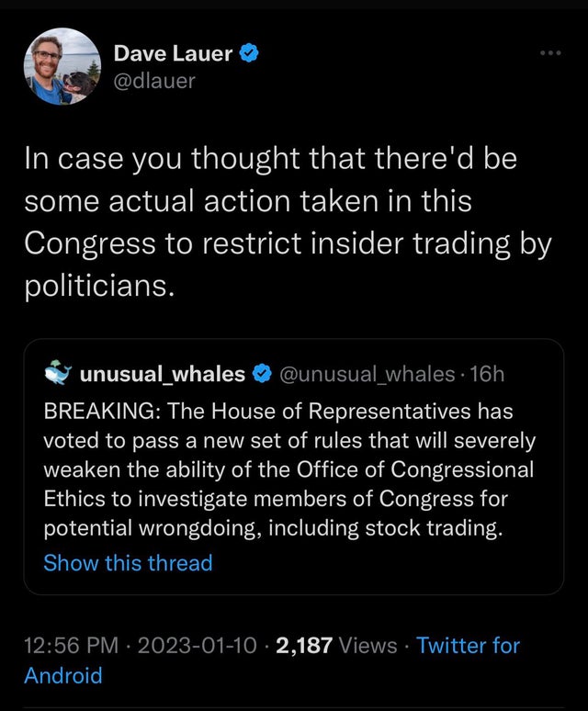The image size is (588, 711).
Task: Open the Dave Lauer display name
Action: click(173, 53)
